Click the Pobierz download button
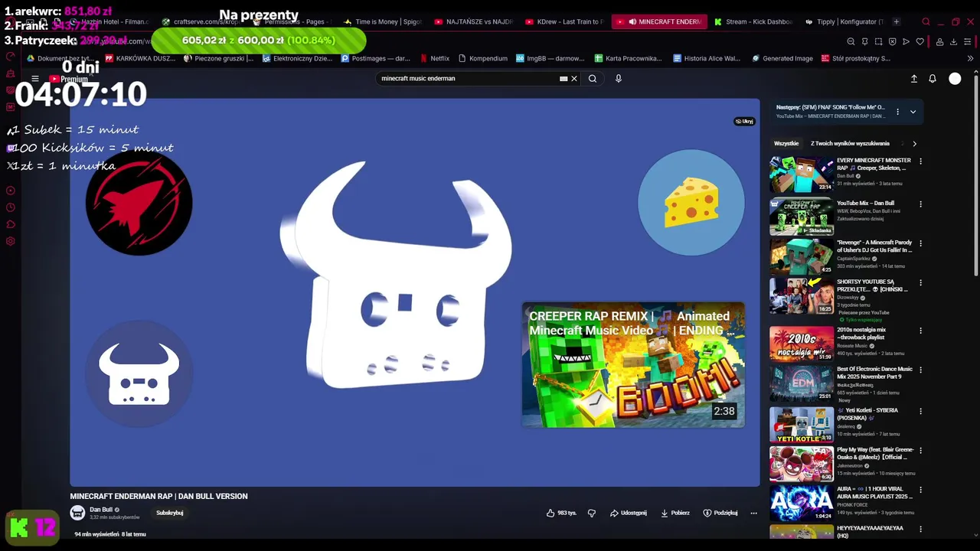The width and height of the screenshot is (980, 551). click(x=675, y=513)
